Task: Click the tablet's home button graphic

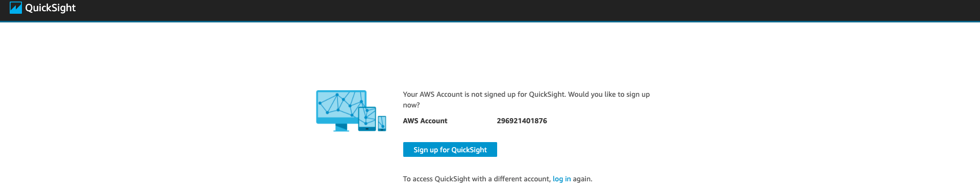Action: coord(367,129)
